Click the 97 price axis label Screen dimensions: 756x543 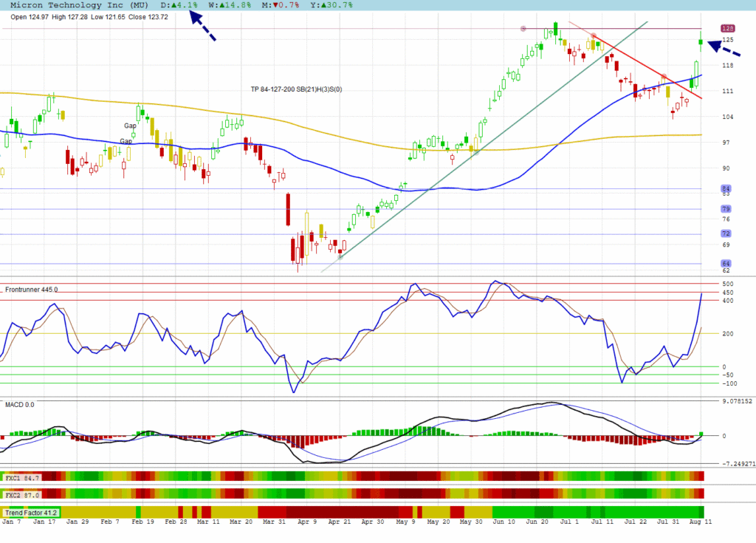pos(726,143)
